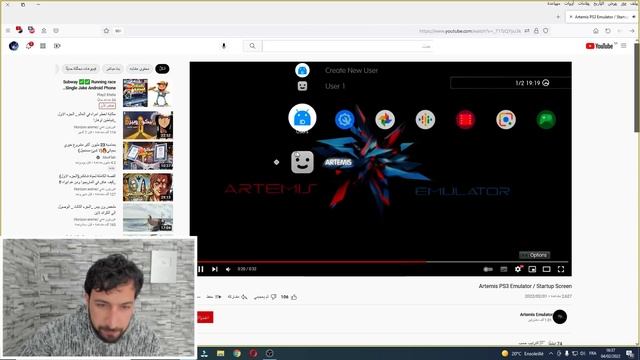640x360 pixels.
Task: Open the boat scene video thumbnail
Action: tap(148, 218)
